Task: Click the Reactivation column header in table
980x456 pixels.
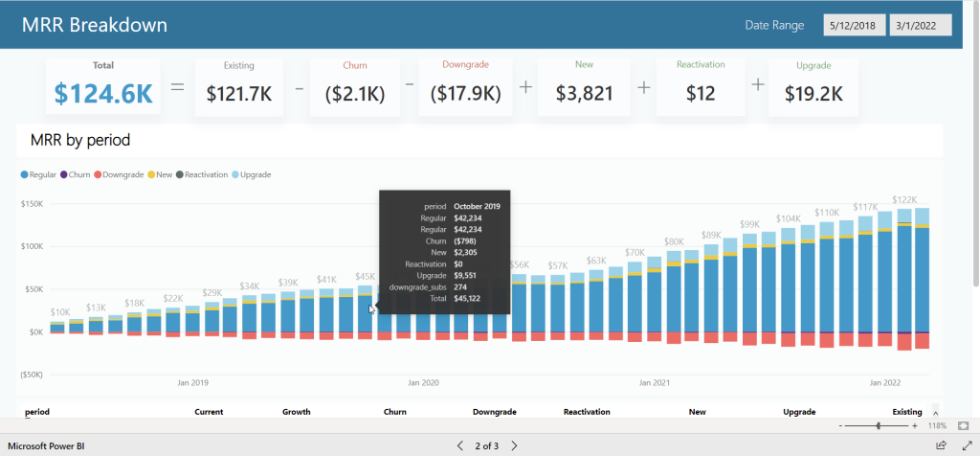Action: [587, 412]
